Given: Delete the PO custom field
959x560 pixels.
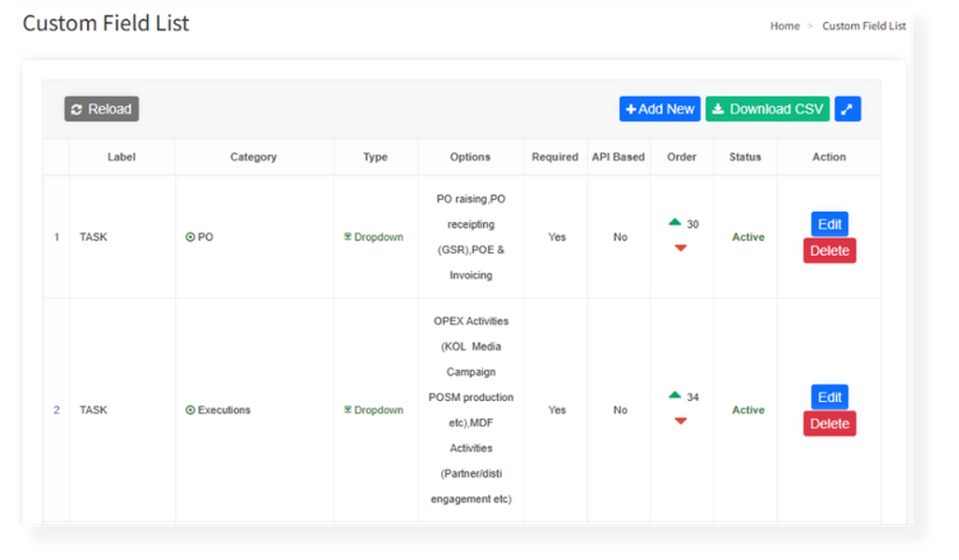Looking at the screenshot, I should [830, 251].
